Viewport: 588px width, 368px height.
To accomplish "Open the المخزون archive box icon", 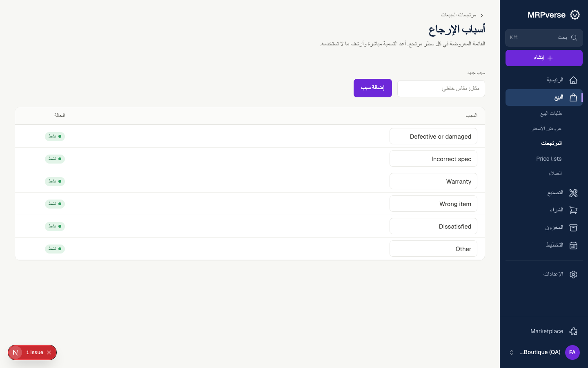I will point(573,228).
